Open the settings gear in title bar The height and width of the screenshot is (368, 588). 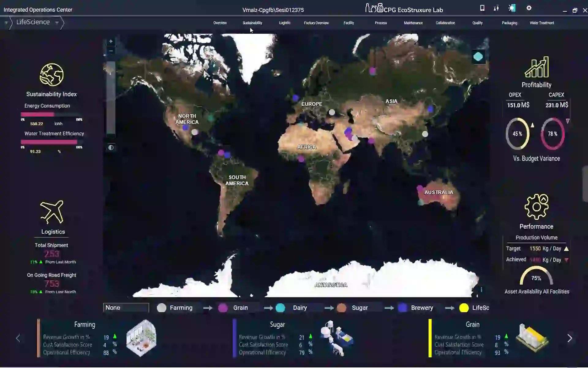pyautogui.click(x=529, y=8)
